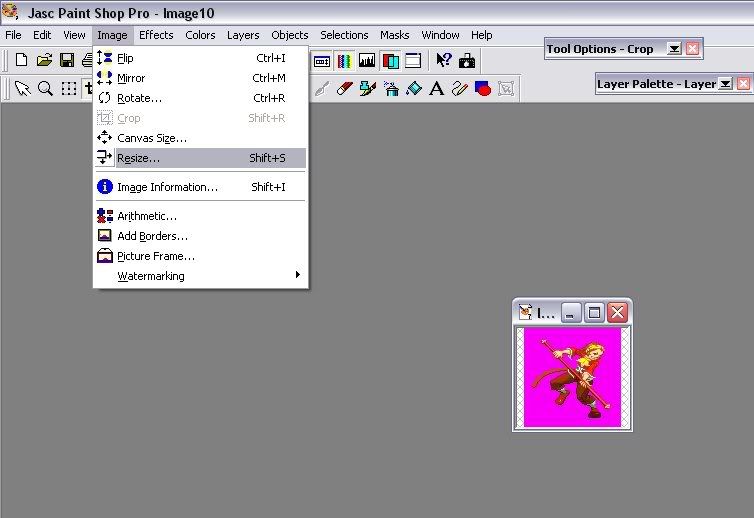Open the Colors menu
The width and height of the screenshot is (754, 518).
coord(200,35)
